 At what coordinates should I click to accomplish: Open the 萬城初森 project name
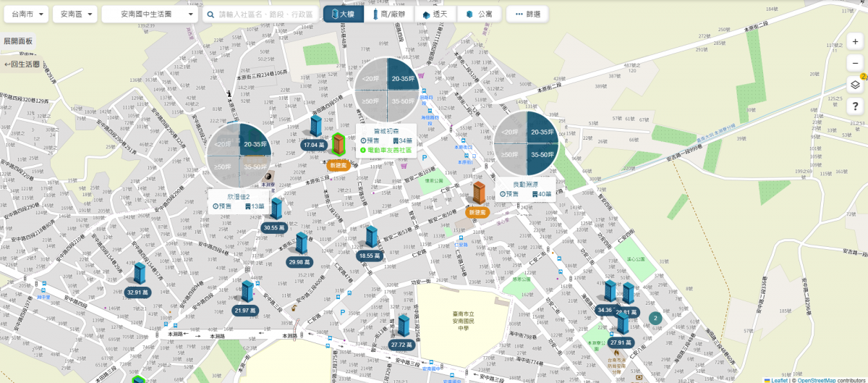point(387,131)
